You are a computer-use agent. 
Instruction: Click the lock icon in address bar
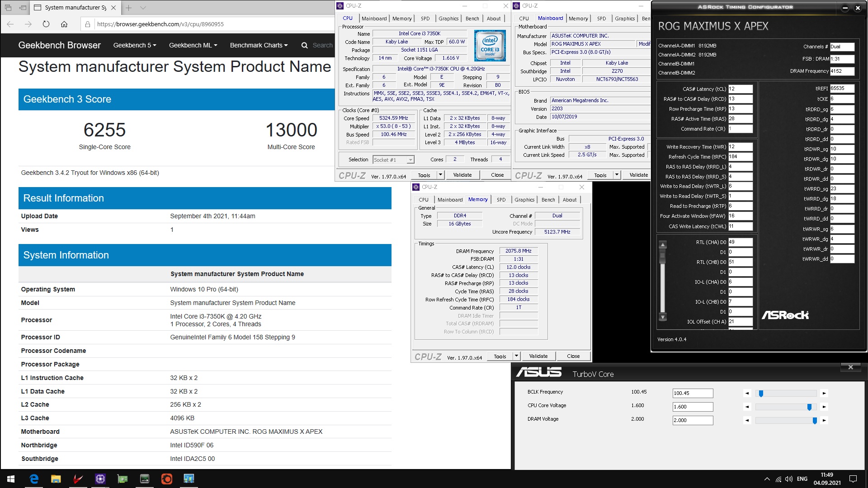click(x=88, y=24)
